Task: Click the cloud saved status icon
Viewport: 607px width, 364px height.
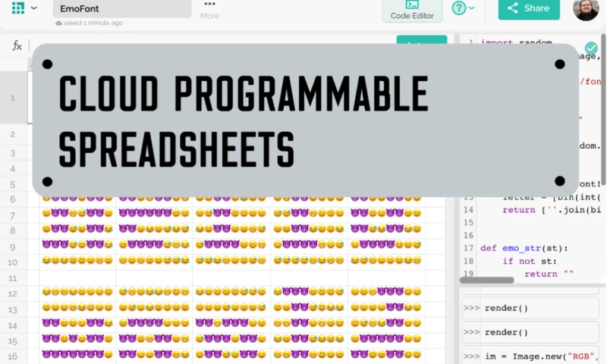Action: (60, 24)
